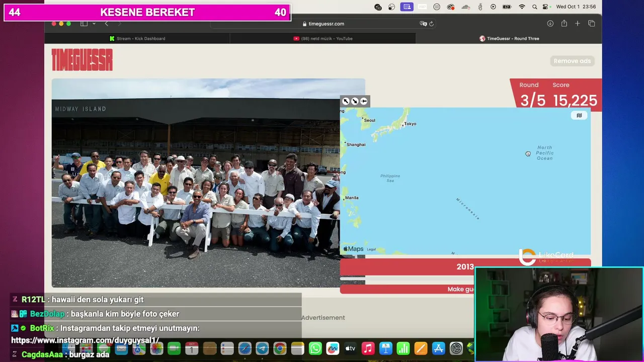Click the Safari share icon

[x=564, y=24]
